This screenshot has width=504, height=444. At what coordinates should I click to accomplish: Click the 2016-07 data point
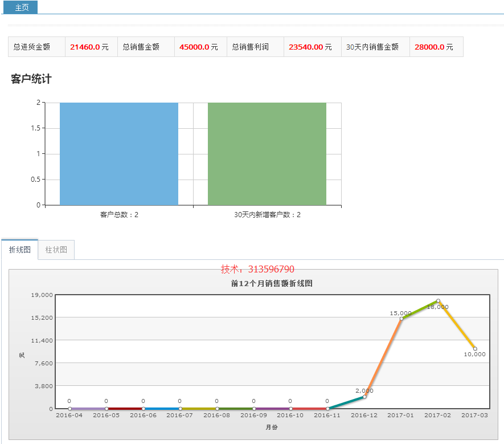pos(181,409)
